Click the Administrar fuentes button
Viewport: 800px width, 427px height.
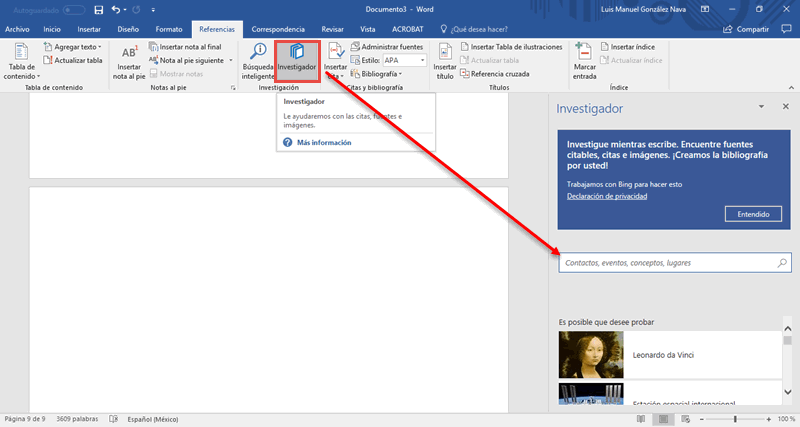coord(386,47)
